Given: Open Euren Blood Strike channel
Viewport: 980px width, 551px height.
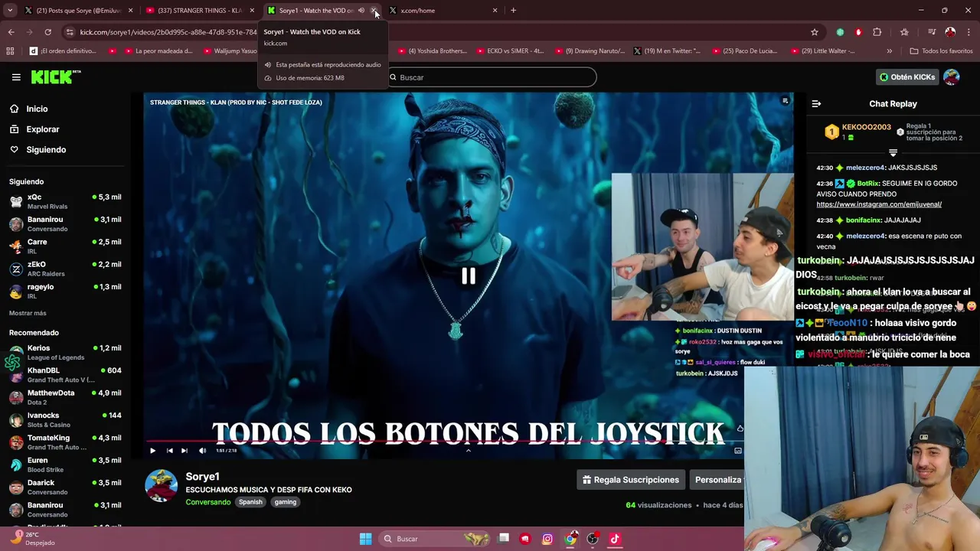Looking at the screenshot, I should tap(65, 465).
